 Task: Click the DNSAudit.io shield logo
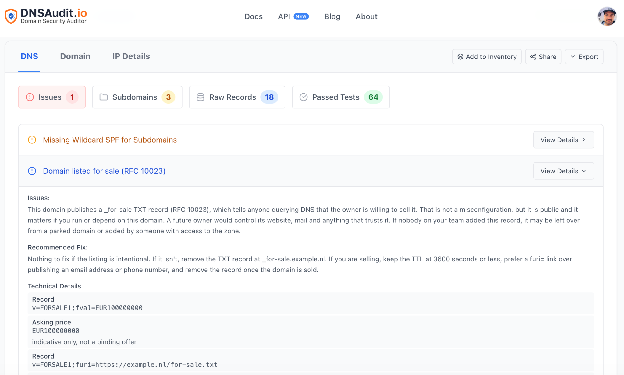11,16
